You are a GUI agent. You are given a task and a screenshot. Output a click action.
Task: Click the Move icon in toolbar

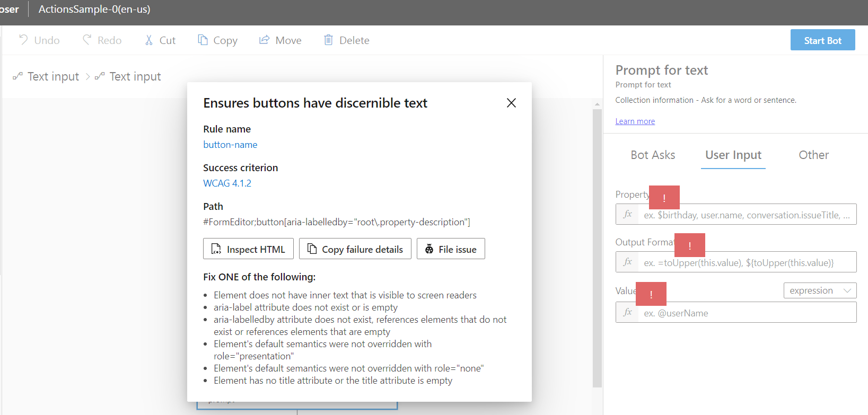point(264,40)
